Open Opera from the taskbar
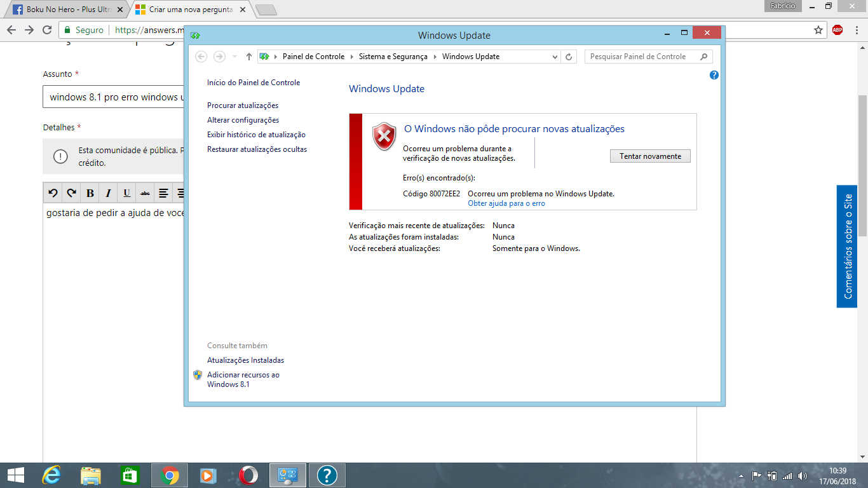This screenshot has width=868, height=488. click(248, 475)
